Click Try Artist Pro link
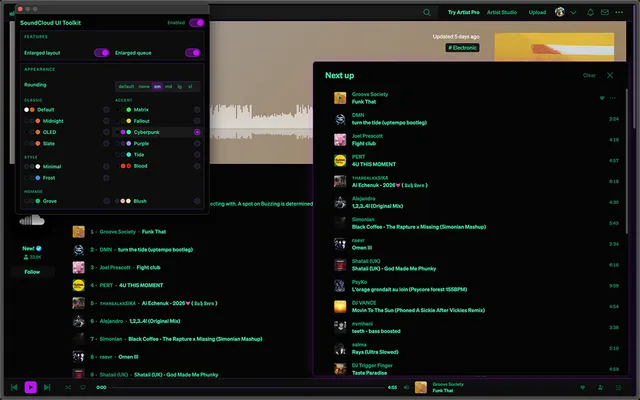The width and height of the screenshot is (640, 400). tap(464, 12)
